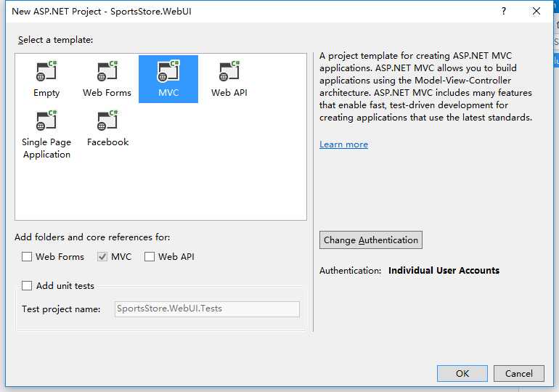The height and width of the screenshot is (392, 559).
Task: Click the Authentication label text
Action: pos(350,271)
